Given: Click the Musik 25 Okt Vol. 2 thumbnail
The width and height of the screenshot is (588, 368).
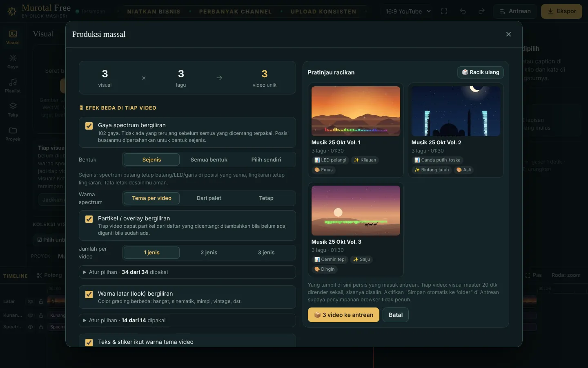Looking at the screenshot, I should [456, 111].
